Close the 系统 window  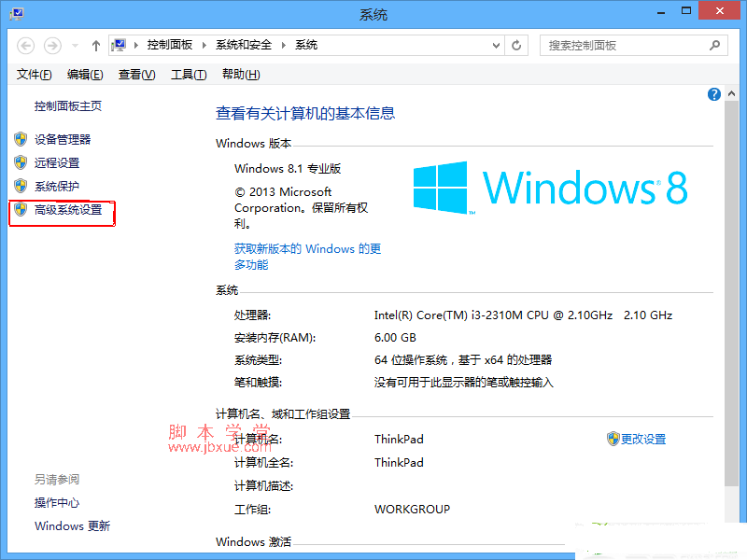[x=719, y=10]
